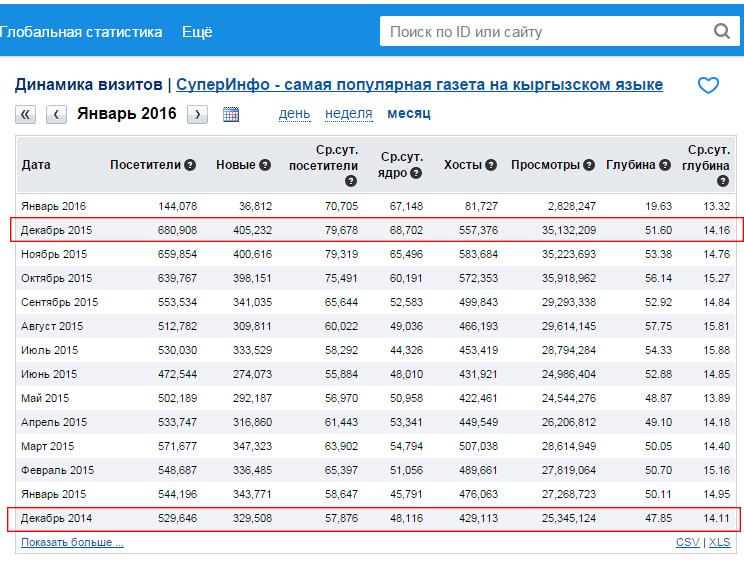744x565 pixels.
Task: Click new visitors value 36,812
Action: pyautogui.click(x=255, y=206)
